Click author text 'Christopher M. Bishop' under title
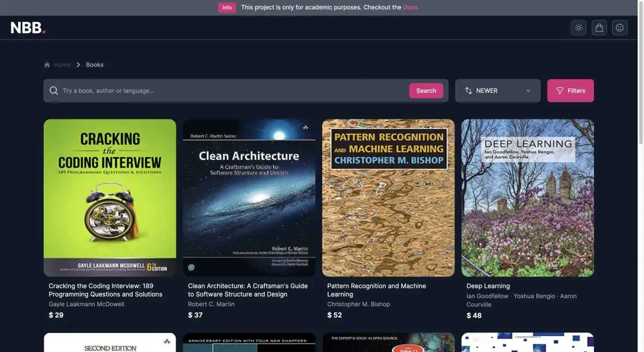 358,304
